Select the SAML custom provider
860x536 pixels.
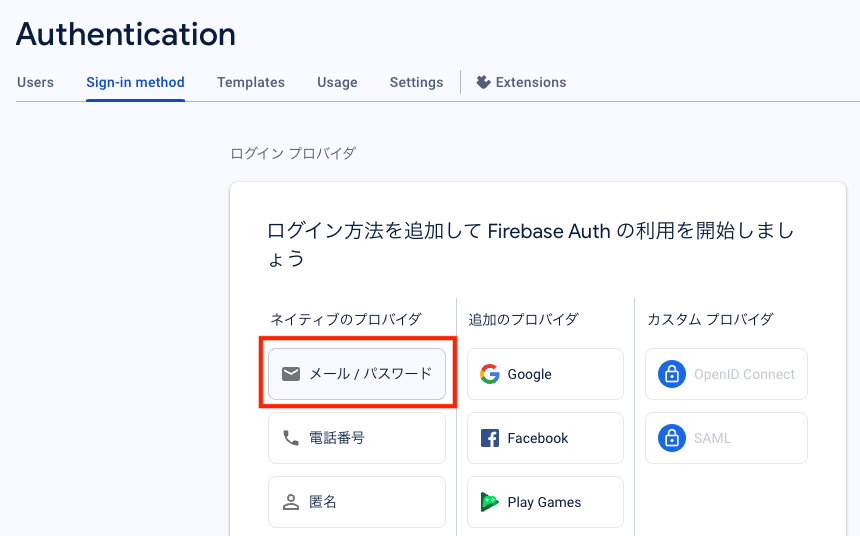click(726, 438)
